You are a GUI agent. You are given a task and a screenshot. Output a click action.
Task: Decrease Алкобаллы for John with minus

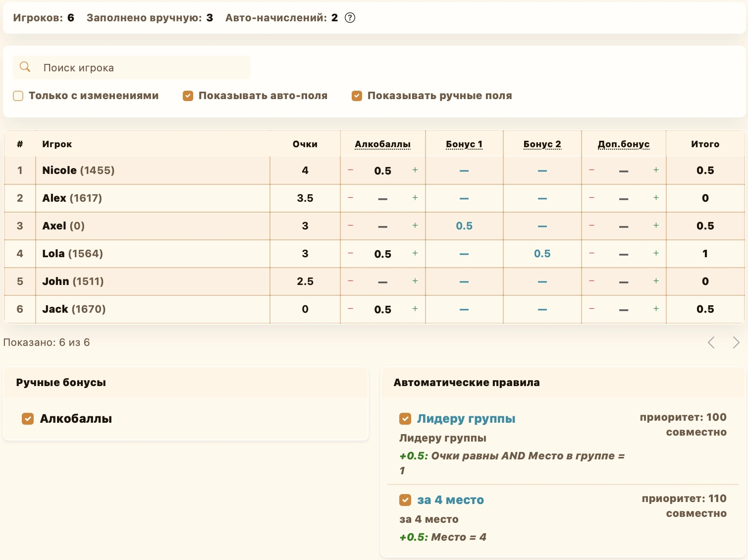point(350,281)
